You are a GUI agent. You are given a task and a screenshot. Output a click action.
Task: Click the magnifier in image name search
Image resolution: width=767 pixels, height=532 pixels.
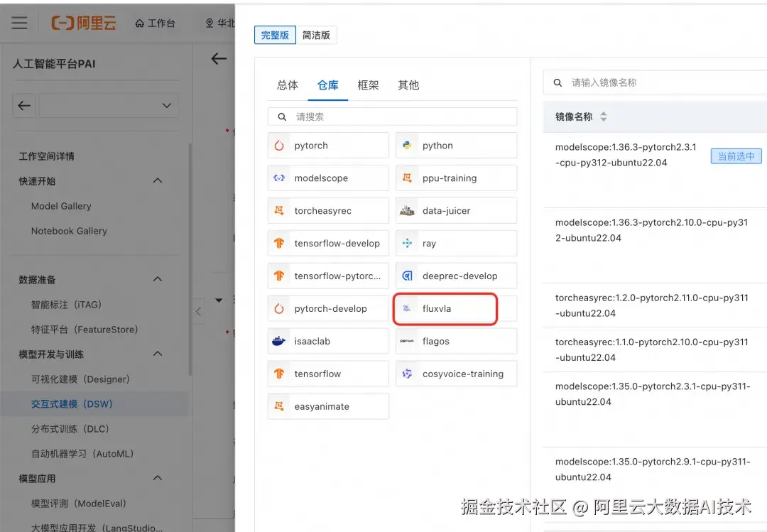(x=557, y=82)
